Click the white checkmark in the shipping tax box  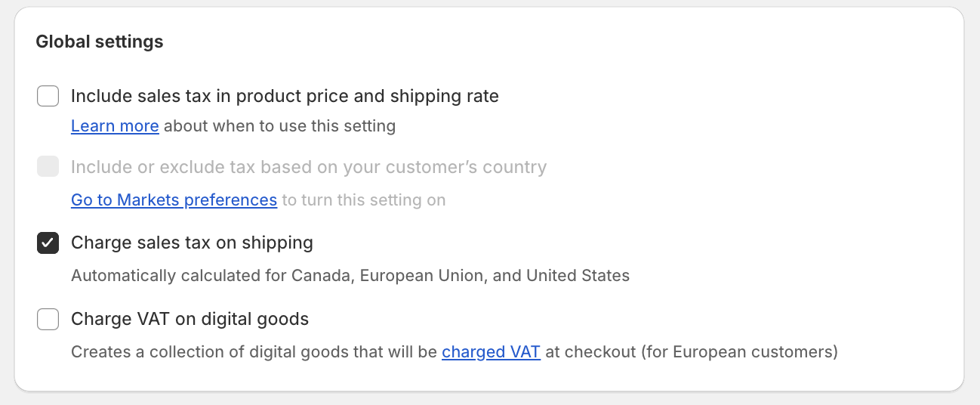pyautogui.click(x=48, y=243)
